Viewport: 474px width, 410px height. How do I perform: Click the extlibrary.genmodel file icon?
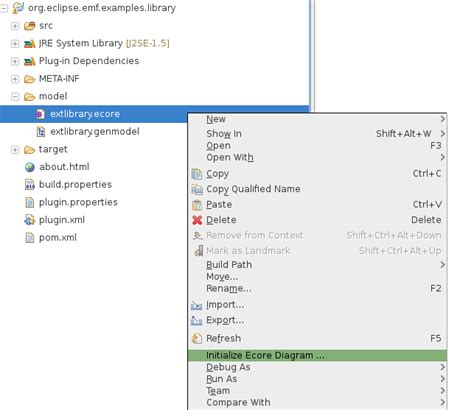click(x=40, y=132)
